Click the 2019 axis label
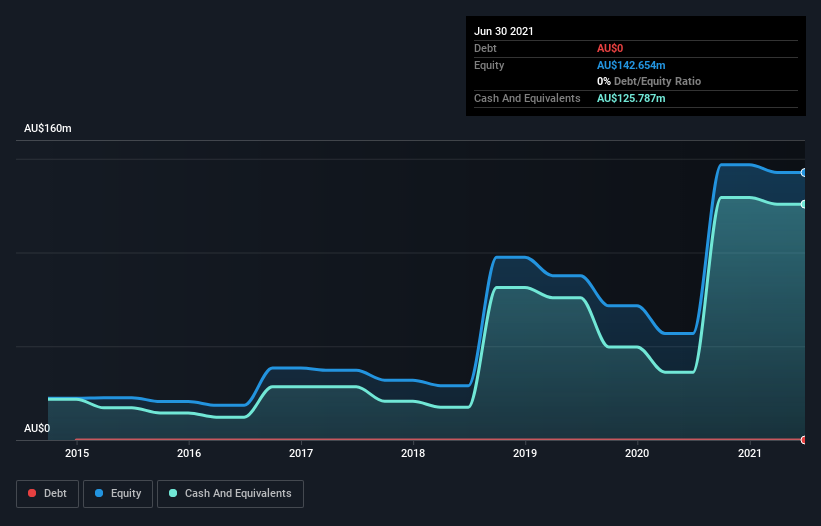The image size is (821, 526). (x=525, y=453)
